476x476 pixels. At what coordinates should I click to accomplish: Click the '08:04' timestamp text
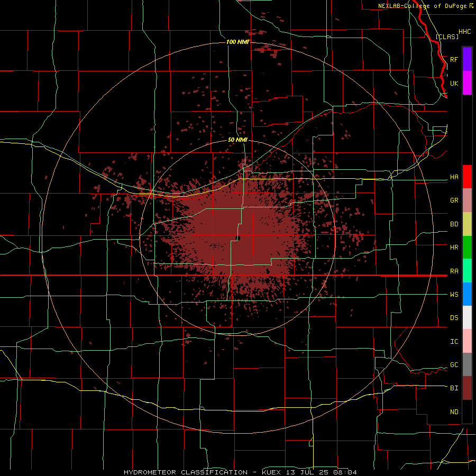(x=344, y=472)
